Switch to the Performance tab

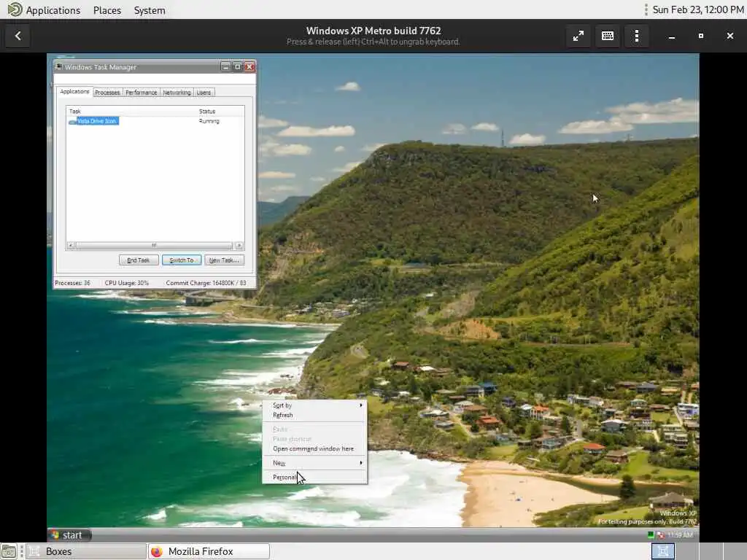pyautogui.click(x=141, y=93)
